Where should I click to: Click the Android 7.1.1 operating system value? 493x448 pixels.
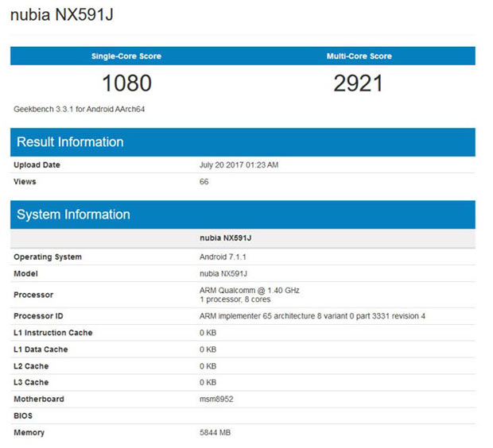click(x=225, y=257)
